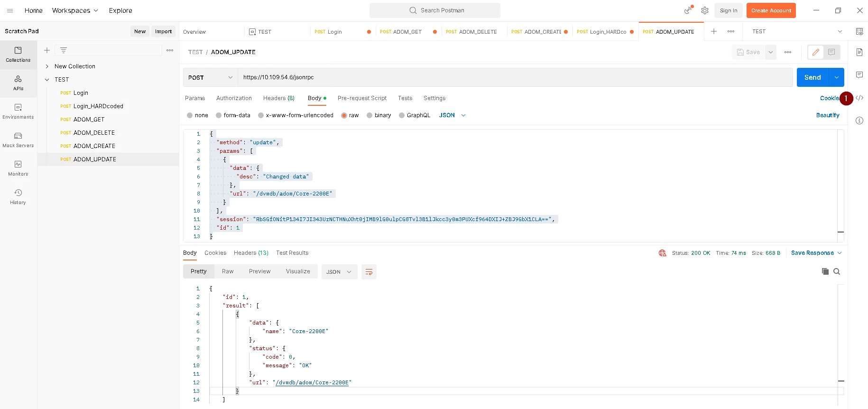Switch to Headers (8) request tab
This screenshot has width=868, height=409.
tap(279, 98)
